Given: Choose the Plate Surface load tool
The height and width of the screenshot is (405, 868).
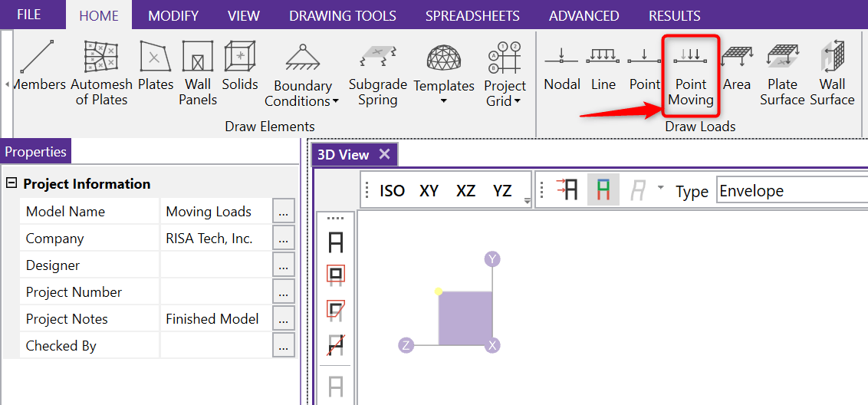Looking at the screenshot, I should pos(782,73).
